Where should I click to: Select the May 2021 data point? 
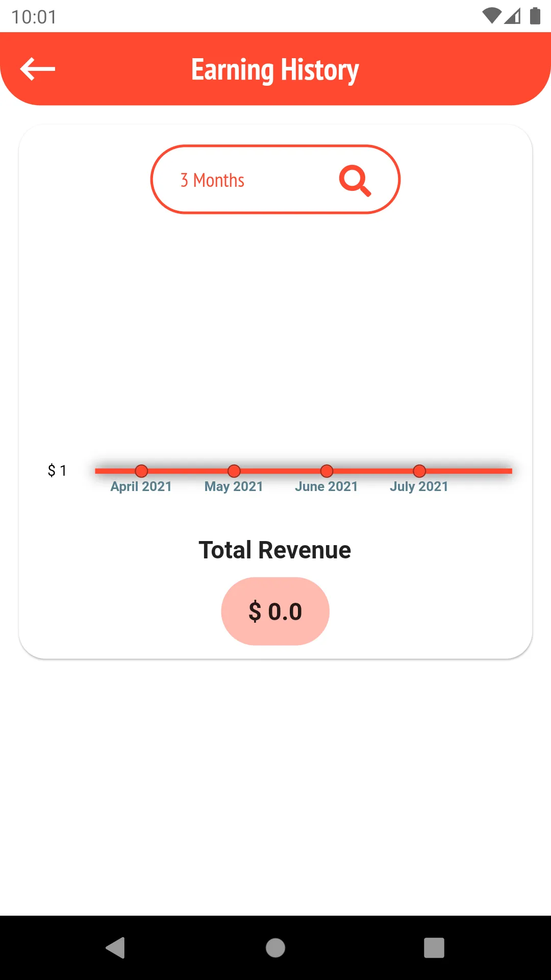tap(234, 471)
